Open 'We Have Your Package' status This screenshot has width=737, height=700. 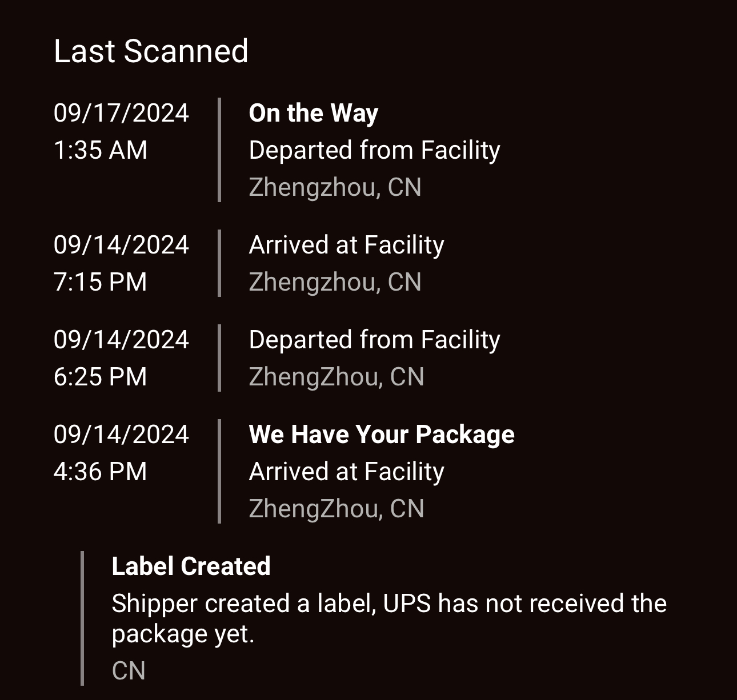[x=382, y=435]
